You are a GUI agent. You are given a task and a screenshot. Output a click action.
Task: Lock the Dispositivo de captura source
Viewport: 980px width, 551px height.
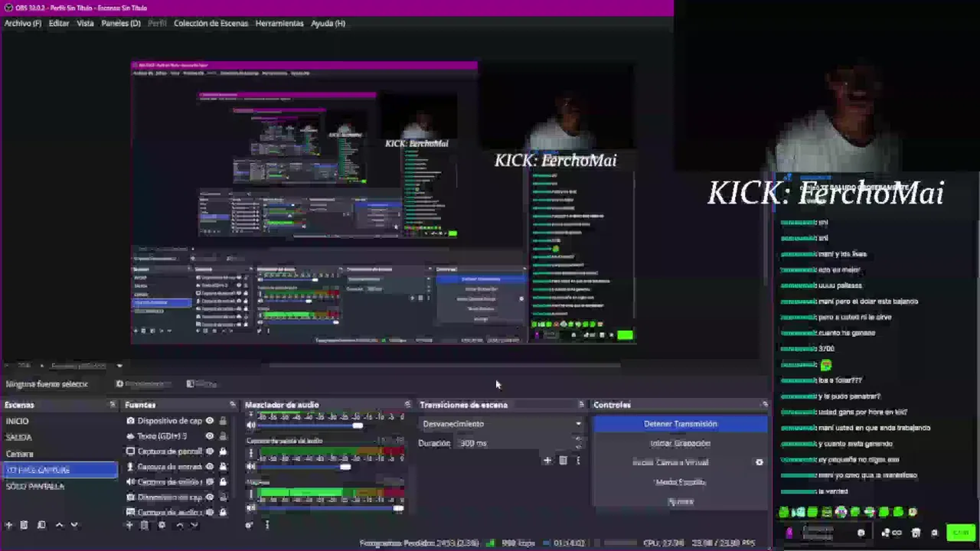tap(223, 421)
